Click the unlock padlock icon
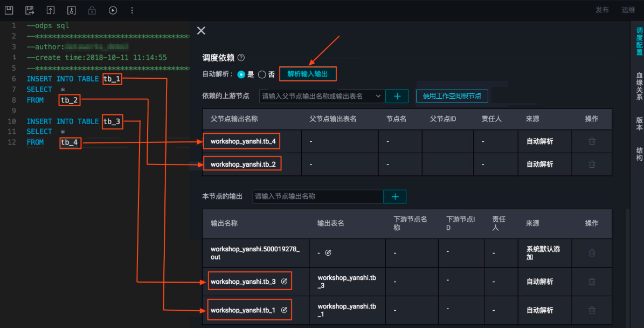 pos(92,10)
